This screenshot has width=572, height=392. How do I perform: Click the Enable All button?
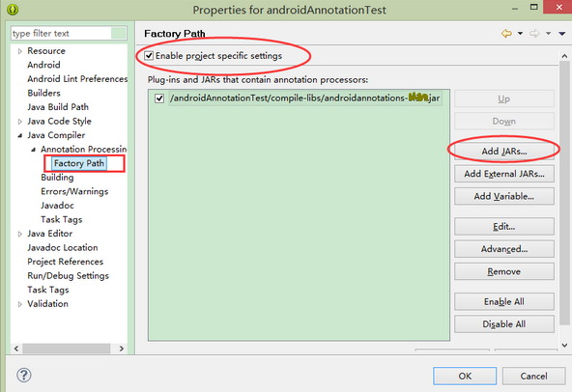click(504, 302)
